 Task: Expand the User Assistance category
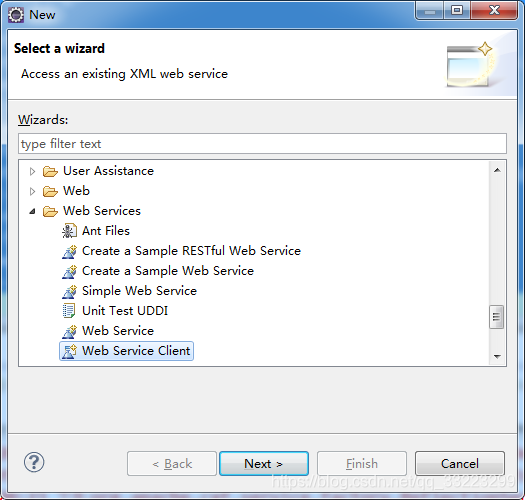click(32, 171)
